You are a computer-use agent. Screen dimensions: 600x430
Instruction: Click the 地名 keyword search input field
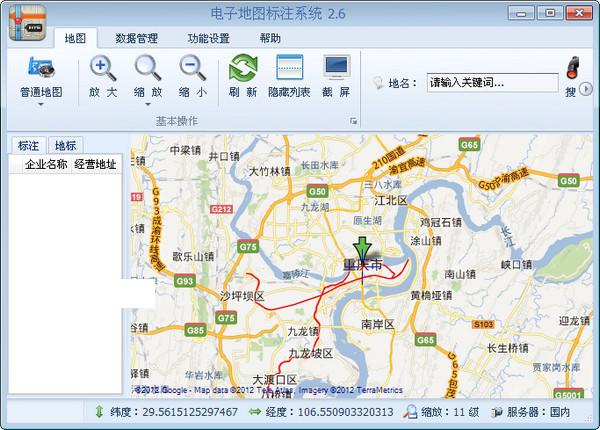(x=491, y=82)
